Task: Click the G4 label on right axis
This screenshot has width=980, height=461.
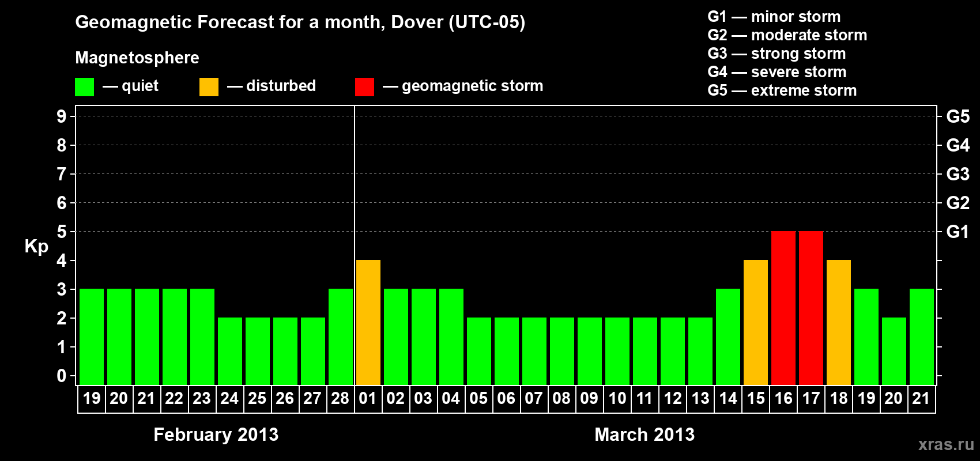Action: pos(958,145)
